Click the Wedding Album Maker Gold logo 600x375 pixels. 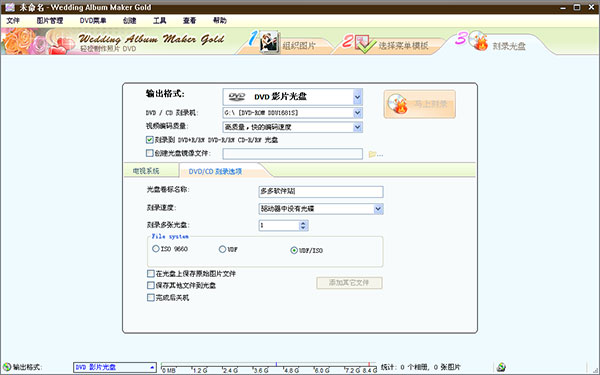click(x=151, y=39)
